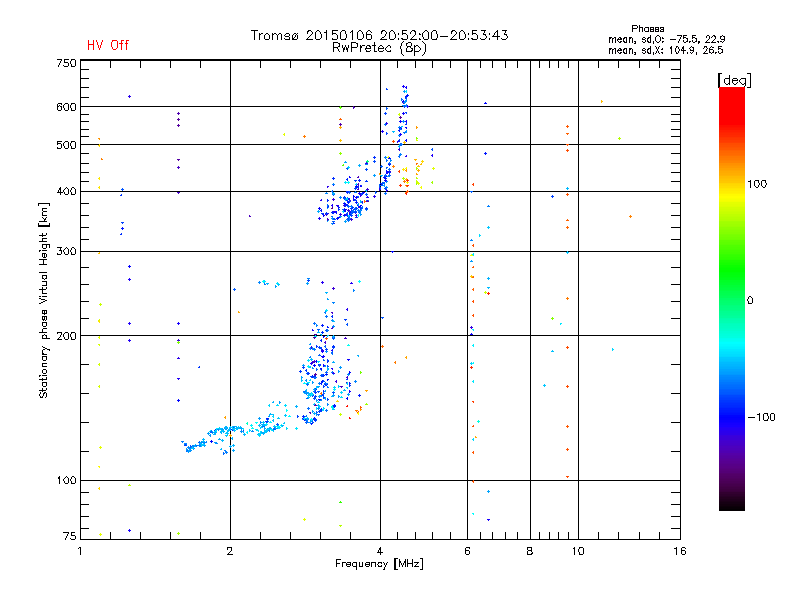
Task: Click the x-axis label '8'
Action: point(530,551)
